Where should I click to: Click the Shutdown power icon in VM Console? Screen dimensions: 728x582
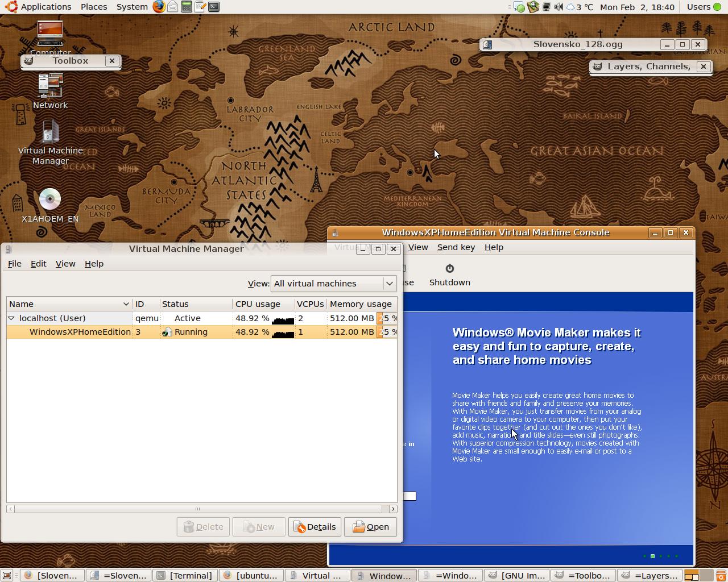449,268
